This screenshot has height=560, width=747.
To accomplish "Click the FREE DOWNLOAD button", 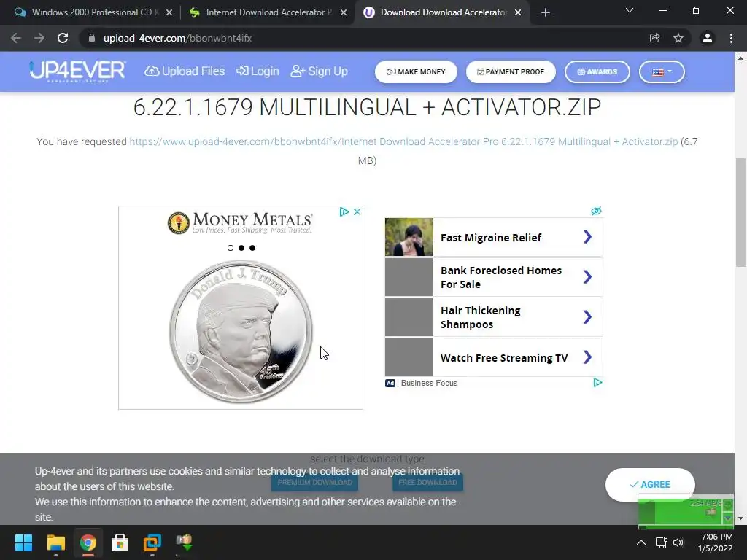I will 427,483.
